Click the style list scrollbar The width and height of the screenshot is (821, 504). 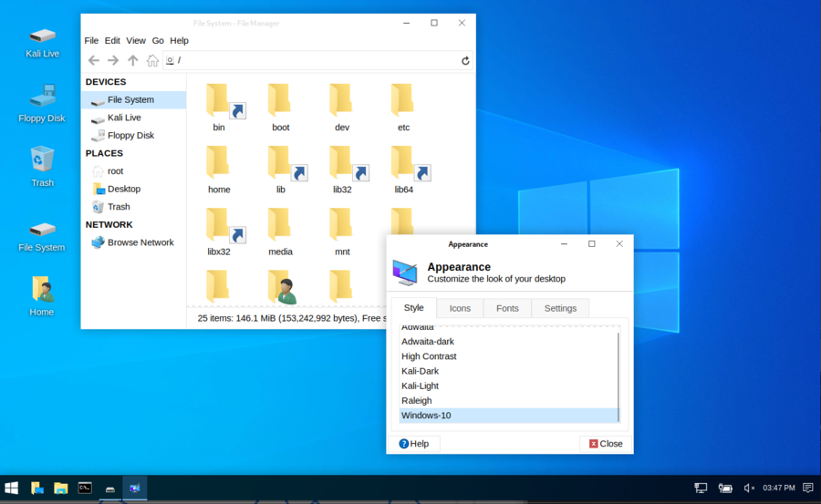point(618,376)
